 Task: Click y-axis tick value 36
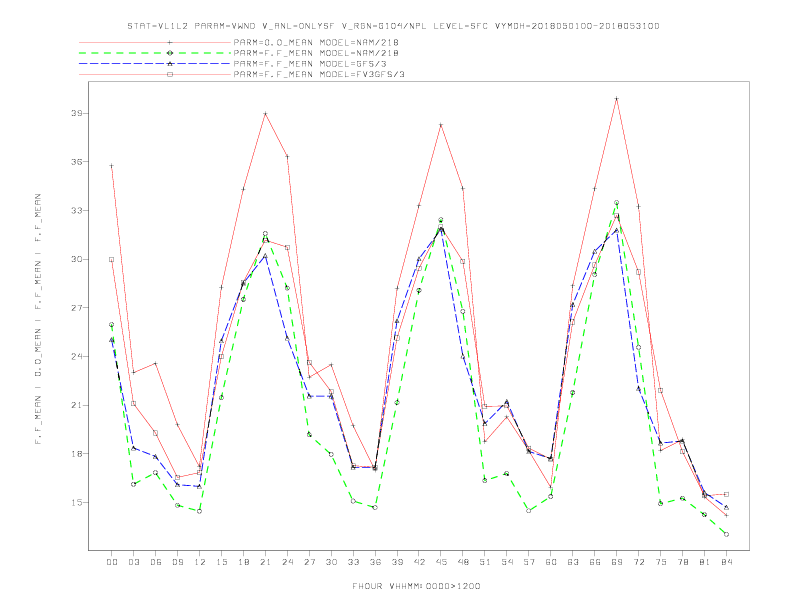click(x=76, y=162)
